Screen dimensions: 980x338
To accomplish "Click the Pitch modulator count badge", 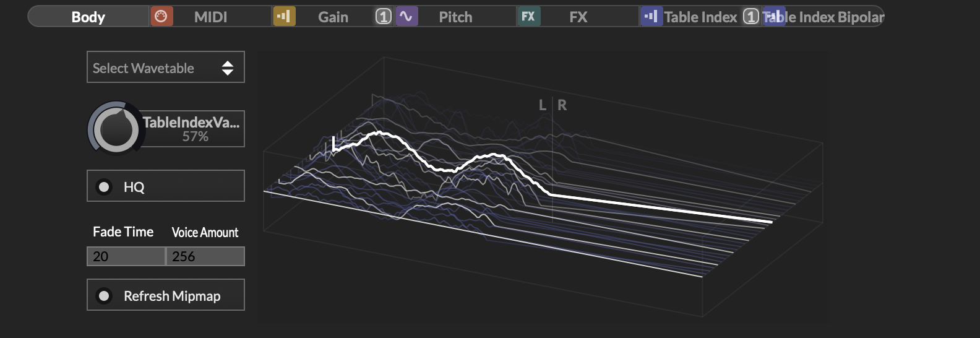I will [384, 17].
